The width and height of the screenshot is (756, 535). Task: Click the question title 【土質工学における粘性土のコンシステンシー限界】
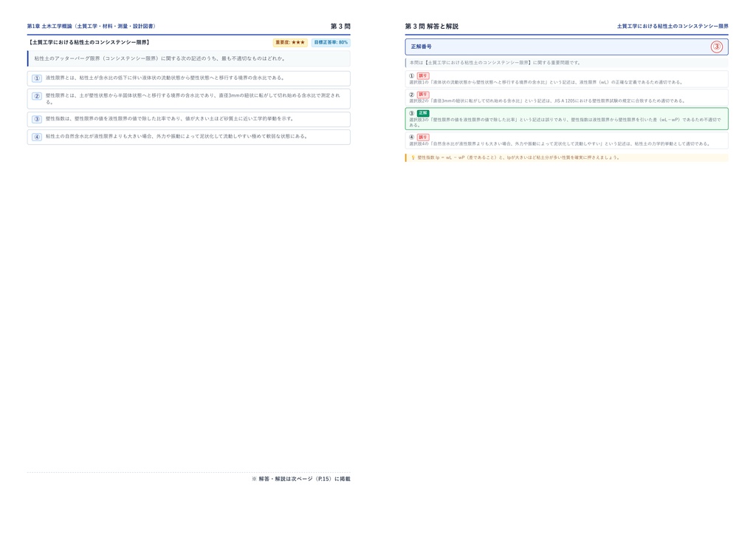(x=89, y=42)
